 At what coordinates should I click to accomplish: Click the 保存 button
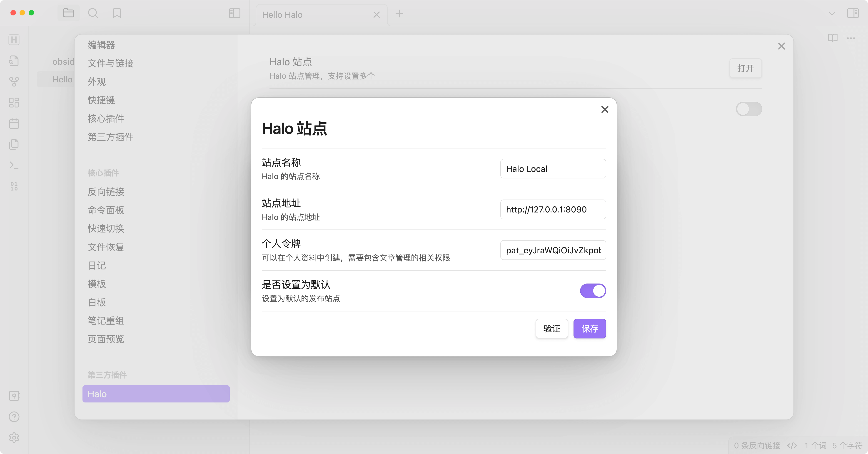click(x=590, y=328)
